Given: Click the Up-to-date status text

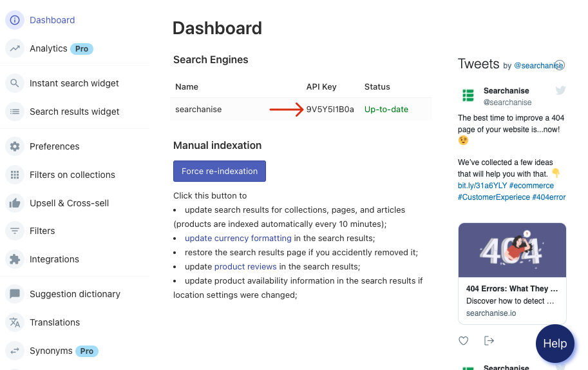Looking at the screenshot, I should (386, 109).
